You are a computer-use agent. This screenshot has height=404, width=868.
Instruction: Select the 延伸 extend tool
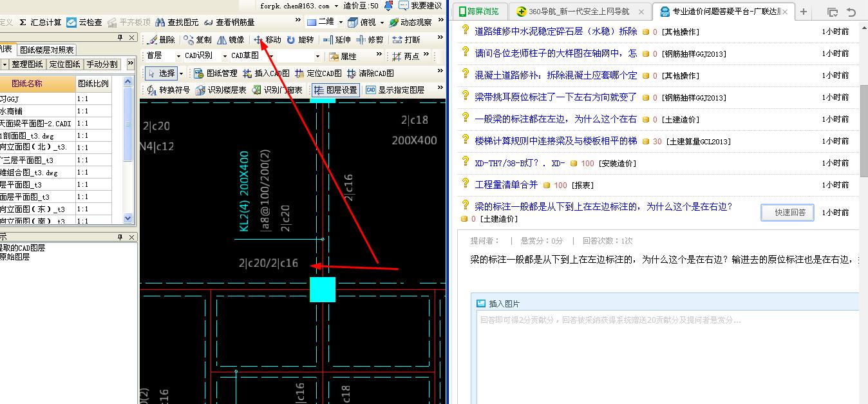point(337,39)
